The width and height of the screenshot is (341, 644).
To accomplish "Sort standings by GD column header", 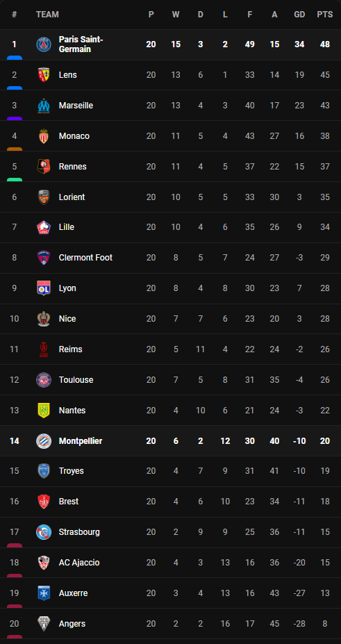I will (299, 15).
